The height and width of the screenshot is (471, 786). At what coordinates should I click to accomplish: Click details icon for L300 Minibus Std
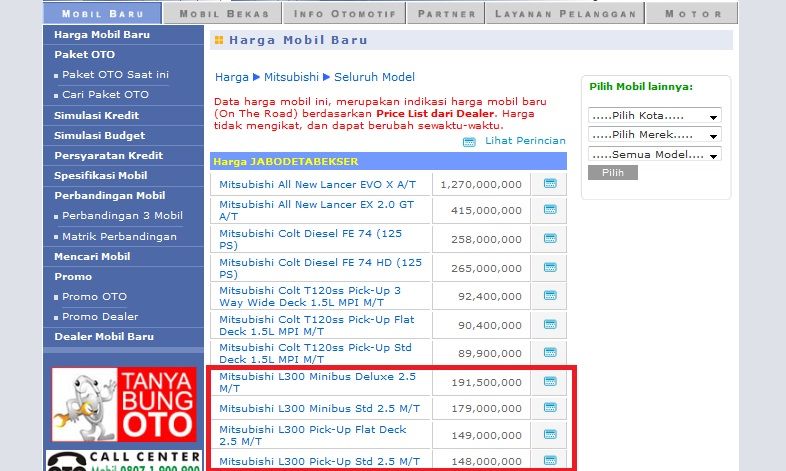[550, 408]
